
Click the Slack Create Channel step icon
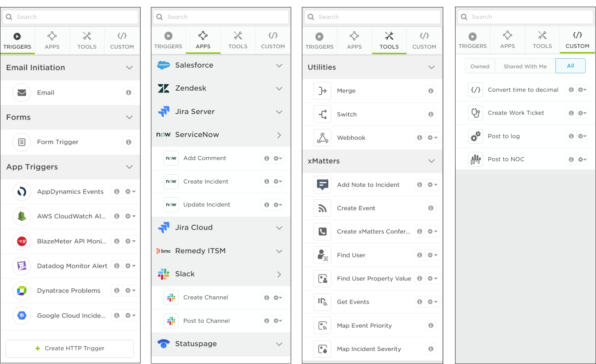[x=171, y=298]
